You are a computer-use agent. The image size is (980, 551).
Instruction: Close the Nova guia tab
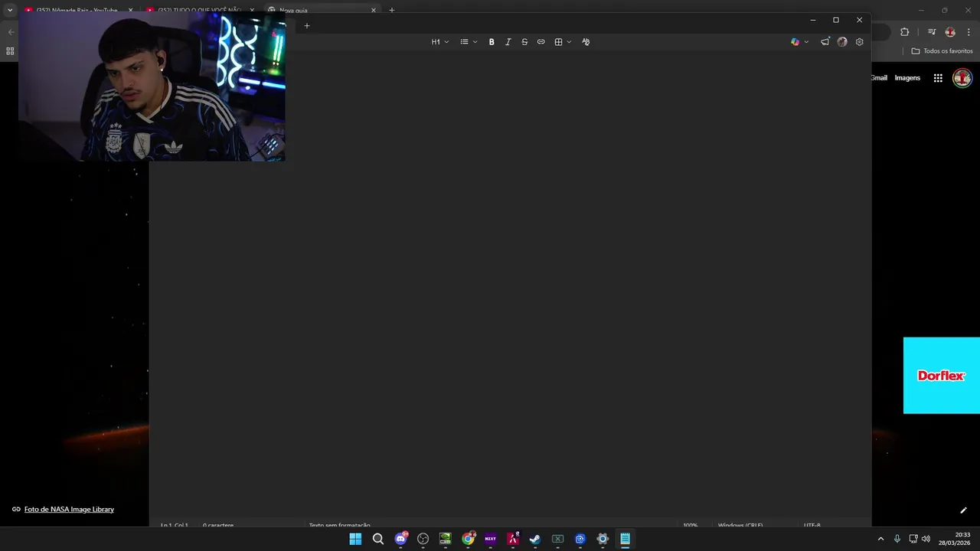(374, 10)
